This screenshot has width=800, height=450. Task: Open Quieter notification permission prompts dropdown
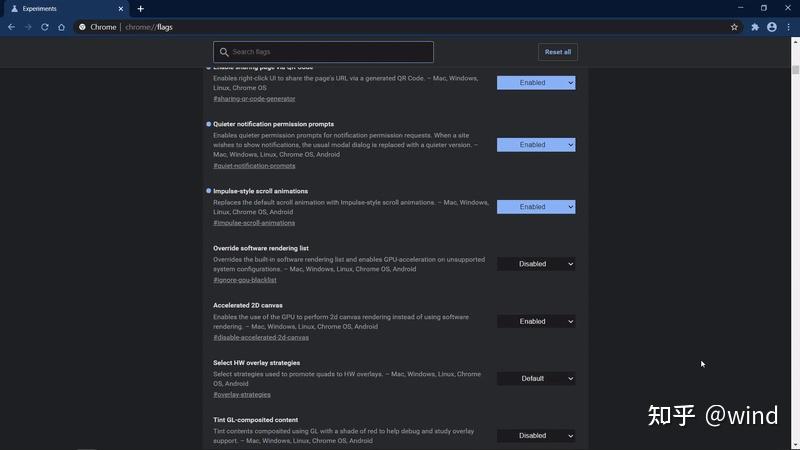(536, 145)
